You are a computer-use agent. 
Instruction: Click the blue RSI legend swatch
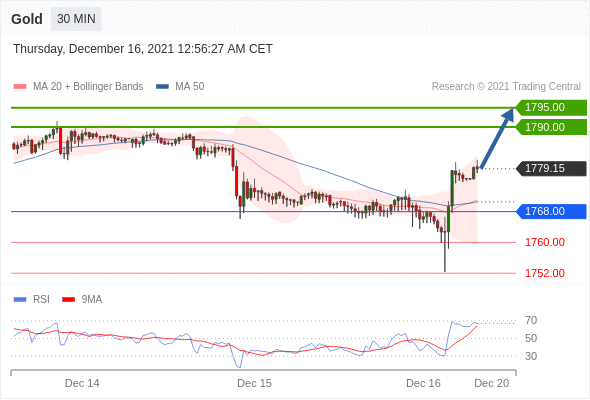20,300
